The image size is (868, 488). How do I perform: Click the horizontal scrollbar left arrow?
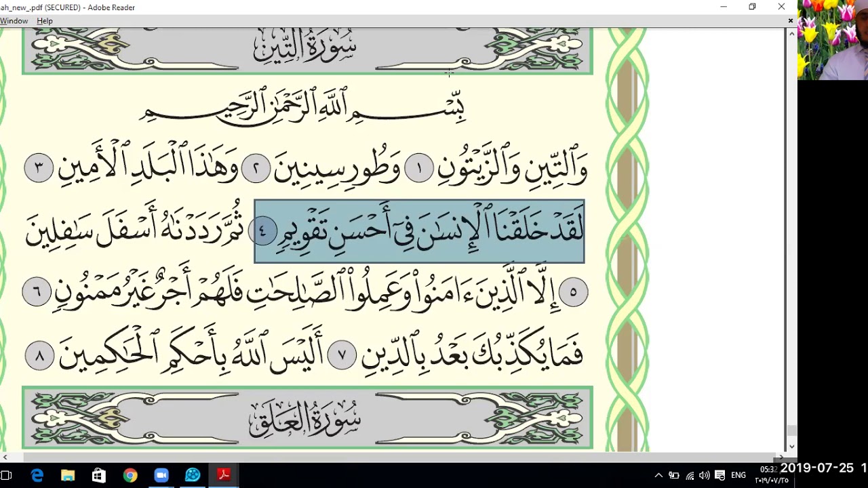click(x=5, y=457)
